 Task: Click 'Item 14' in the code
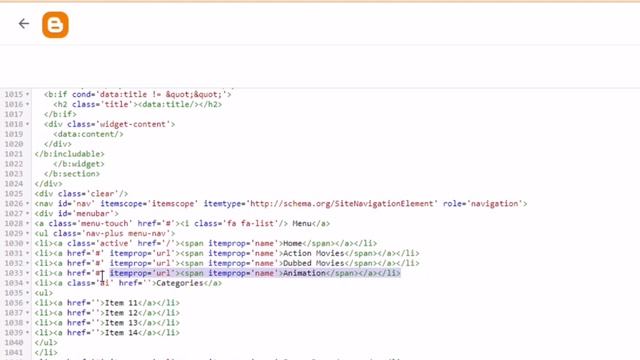(121, 333)
